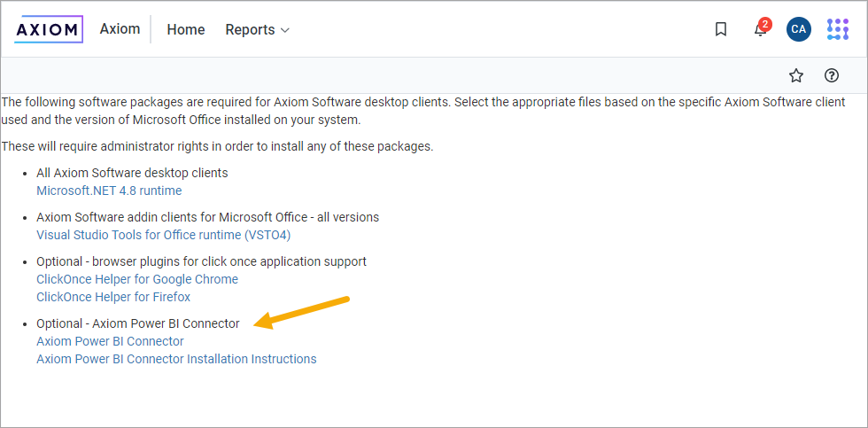Expand the Reports chevron arrow
Screen dimensions: 868x428
pos(285,30)
